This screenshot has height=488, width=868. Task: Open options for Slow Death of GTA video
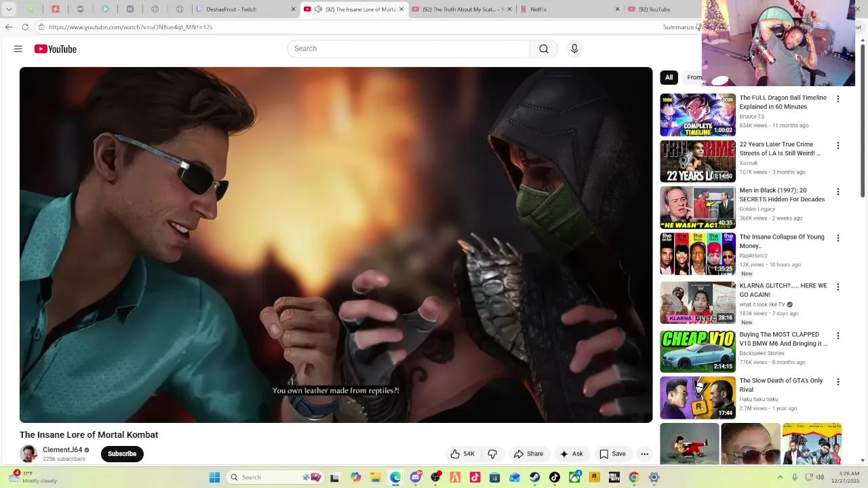pyautogui.click(x=838, y=382)
